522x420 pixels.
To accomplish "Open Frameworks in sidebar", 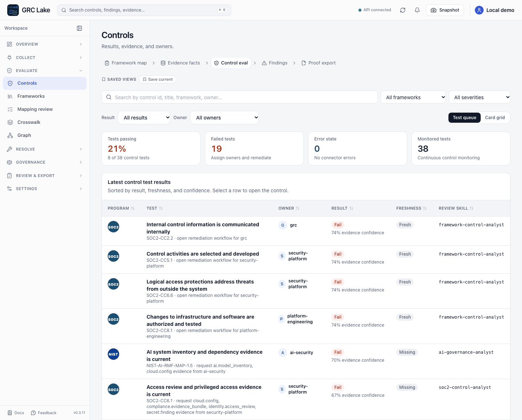I will 45,96.
